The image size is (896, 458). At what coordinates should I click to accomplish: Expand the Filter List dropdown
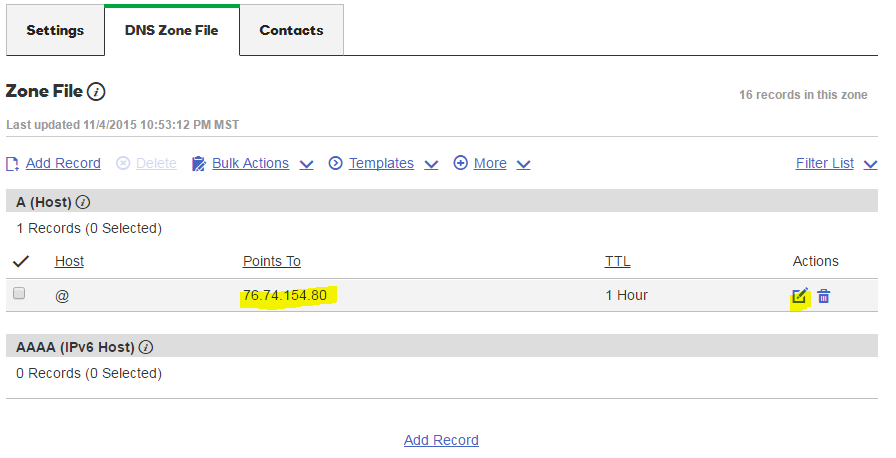click(870, 164)
